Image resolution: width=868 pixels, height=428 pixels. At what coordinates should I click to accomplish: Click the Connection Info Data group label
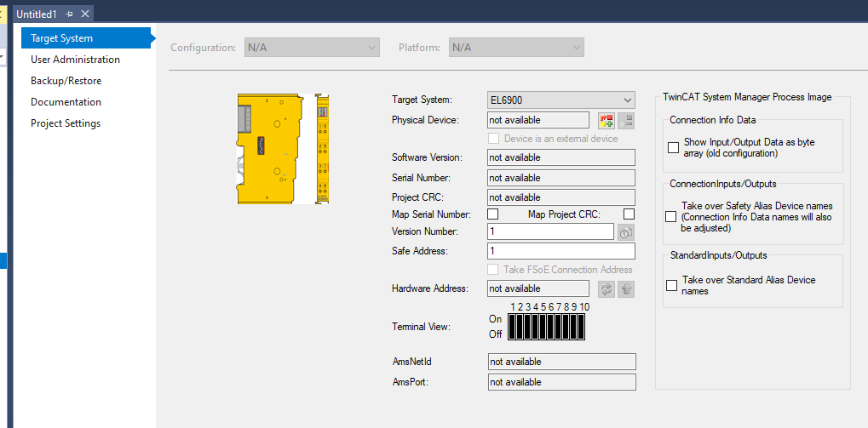click(712, 119)
